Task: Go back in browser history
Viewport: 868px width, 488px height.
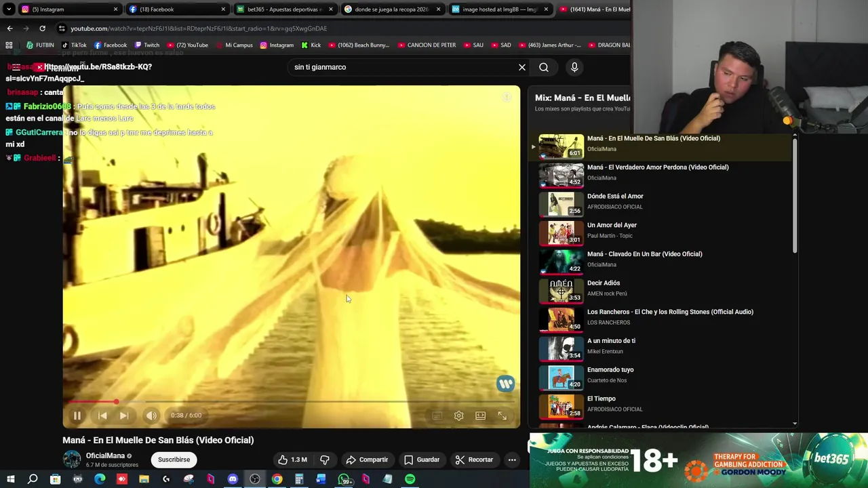Action: [9, 28]
